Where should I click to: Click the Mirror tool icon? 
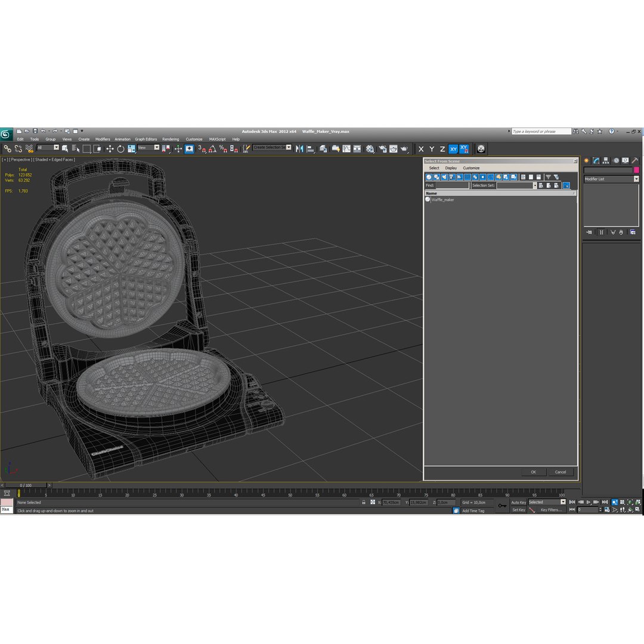pyautogui.click(x=299, y=148)
